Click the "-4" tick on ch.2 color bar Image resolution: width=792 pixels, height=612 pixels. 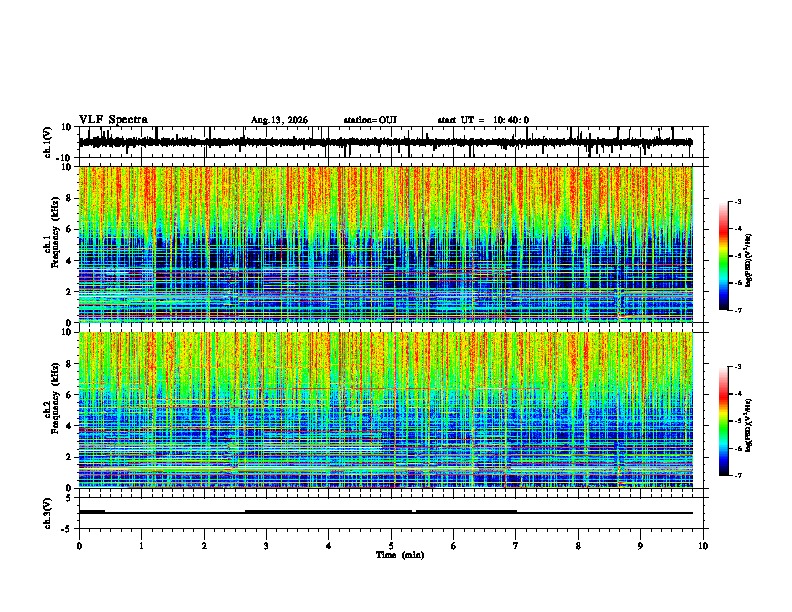point(738,394)
